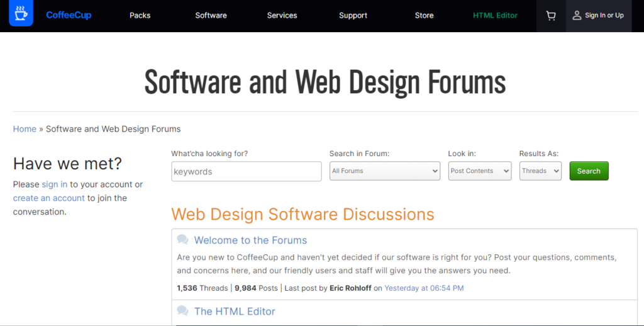
Task: Click the CoffeeCup cup logo icon
Action: point(21,14)
